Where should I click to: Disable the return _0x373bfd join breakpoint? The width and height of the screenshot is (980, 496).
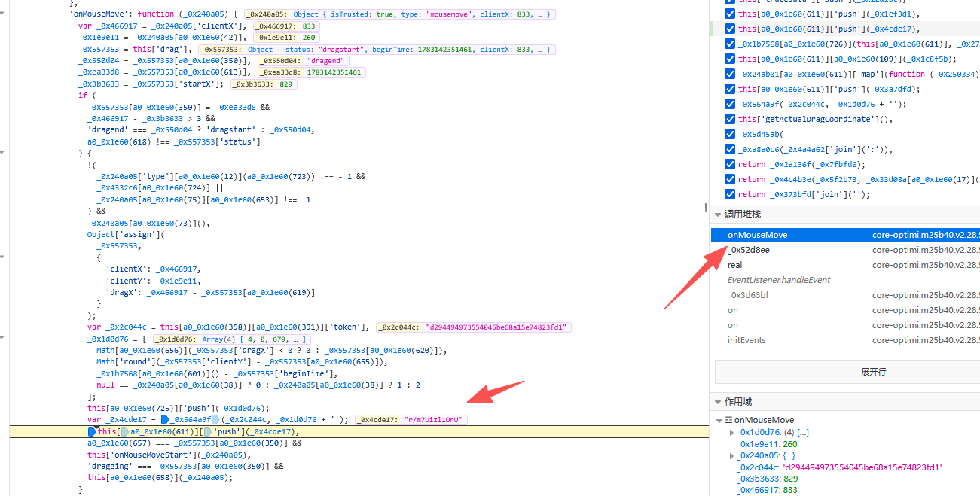pos(729,194)
